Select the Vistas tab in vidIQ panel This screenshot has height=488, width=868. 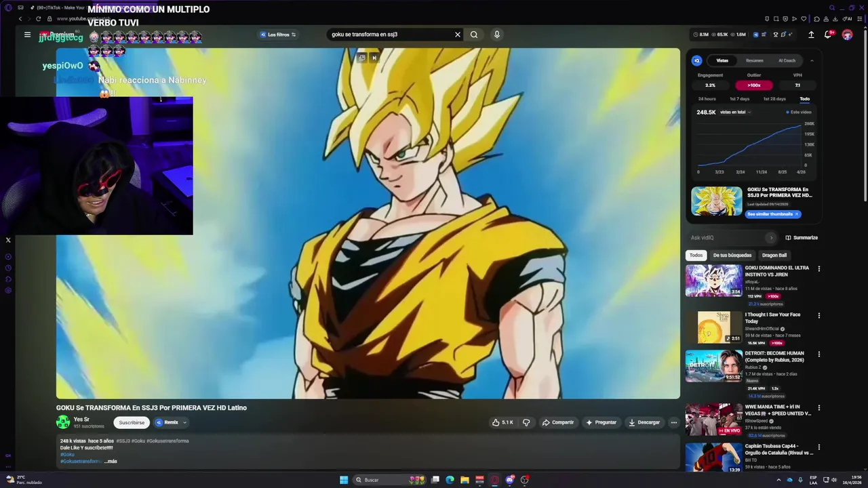pyautogui.click(x=722, y=60)
